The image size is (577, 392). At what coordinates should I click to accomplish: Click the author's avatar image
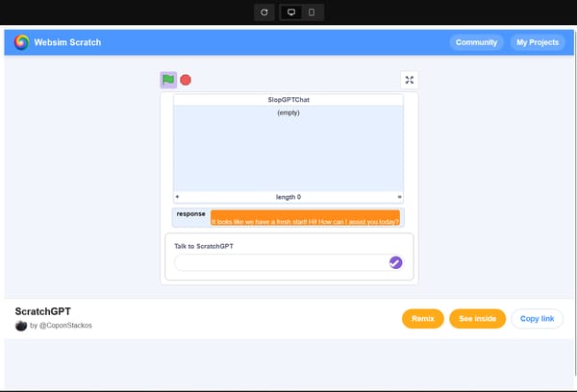pos(21,326)
